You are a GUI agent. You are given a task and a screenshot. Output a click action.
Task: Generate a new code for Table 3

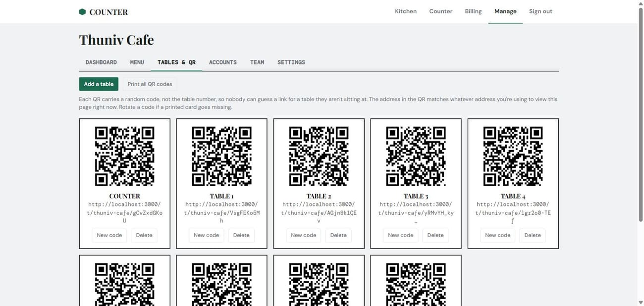click(x=401, y=235)
